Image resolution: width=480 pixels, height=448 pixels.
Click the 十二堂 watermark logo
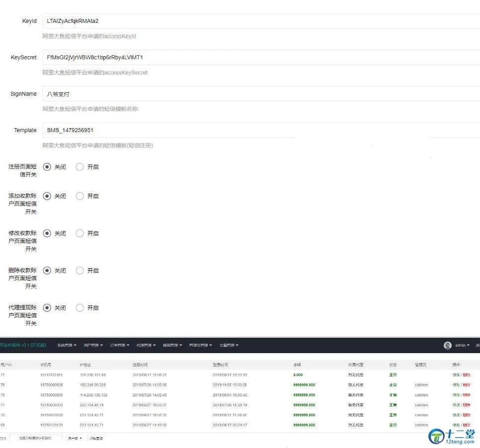point(452,436)
